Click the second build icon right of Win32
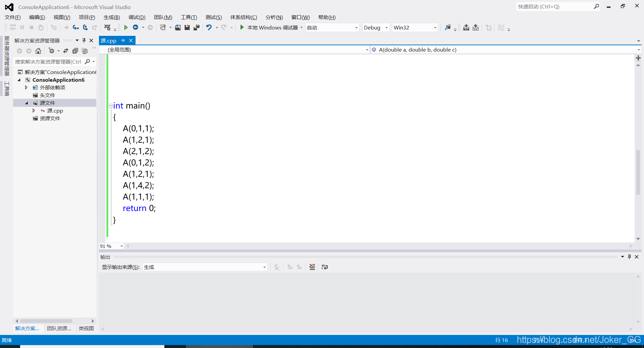 click(476, 27)
